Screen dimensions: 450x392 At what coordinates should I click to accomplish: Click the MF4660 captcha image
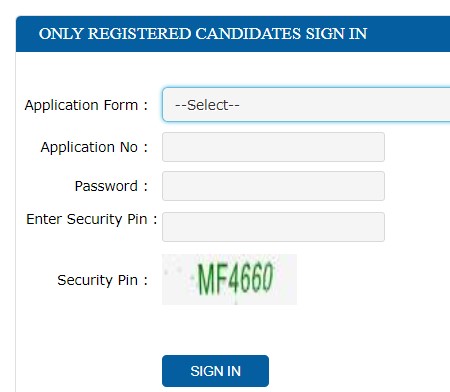click(229, 279)
